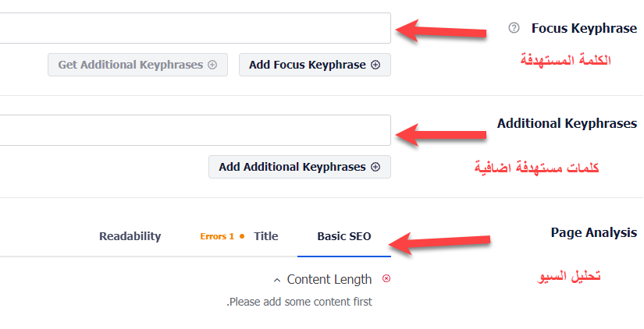Screen dimensions: 644x329
Task: Click the Content Length heading text
Action: pyautogui.click(x=329, y=279)
